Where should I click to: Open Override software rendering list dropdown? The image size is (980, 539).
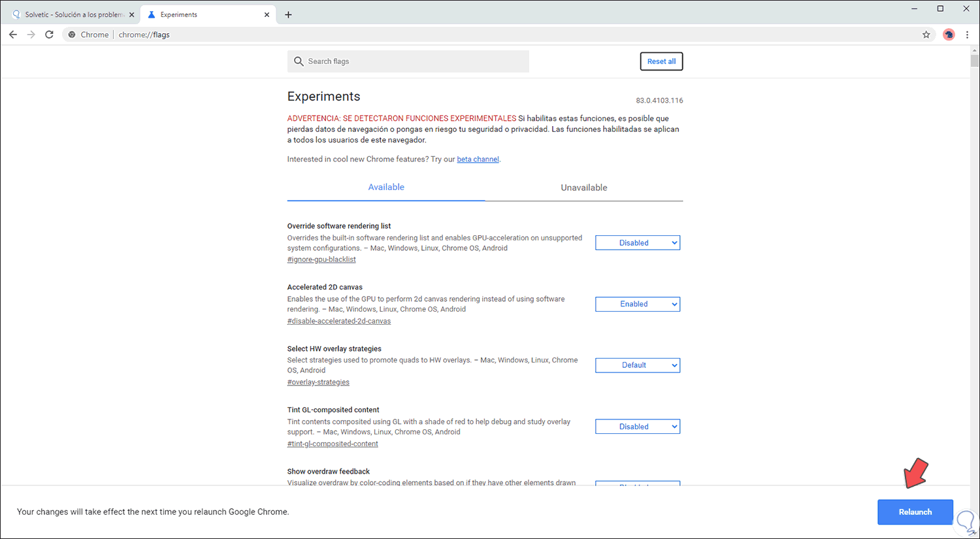coord(637,243)
